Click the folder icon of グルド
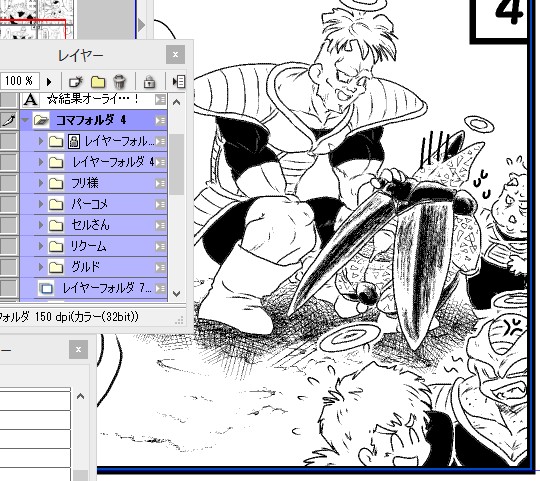The width and height of the screenshot is (540, 481). (x=56, y=267)
